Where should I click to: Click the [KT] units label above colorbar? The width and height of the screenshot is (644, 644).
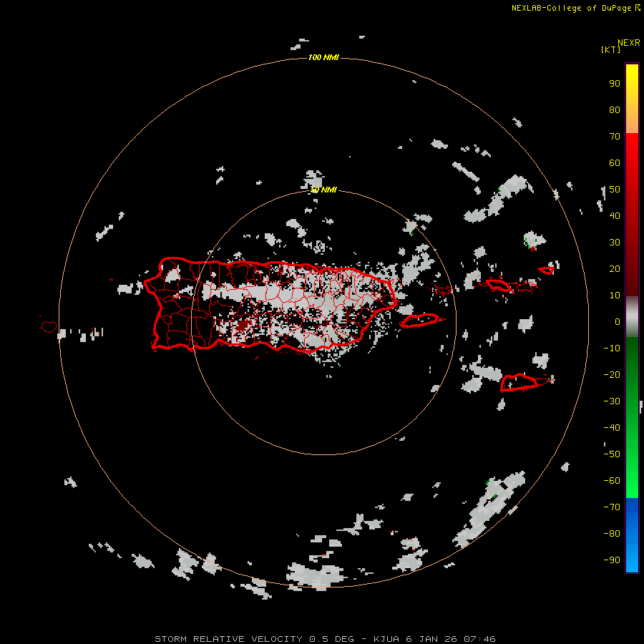[611, 49]
